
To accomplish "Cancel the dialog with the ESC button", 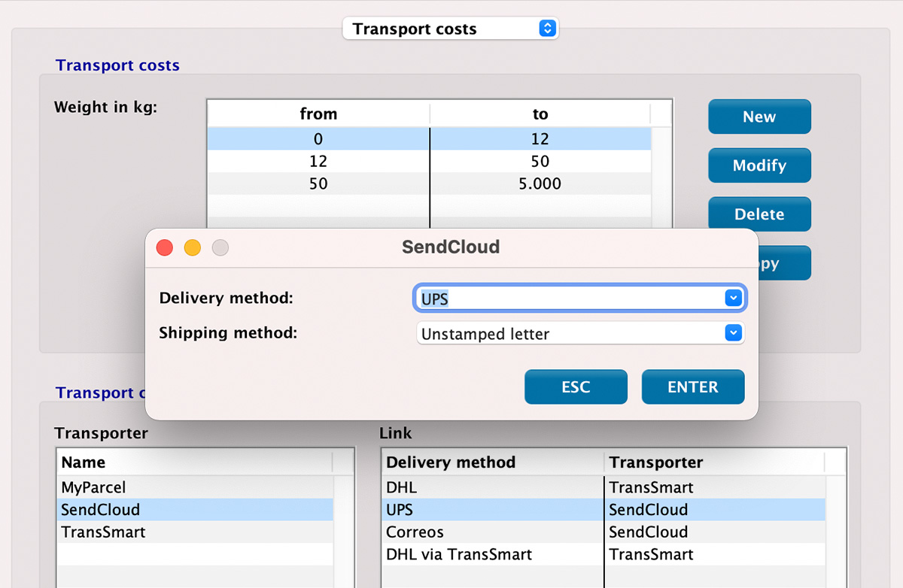I will [575, 386].
